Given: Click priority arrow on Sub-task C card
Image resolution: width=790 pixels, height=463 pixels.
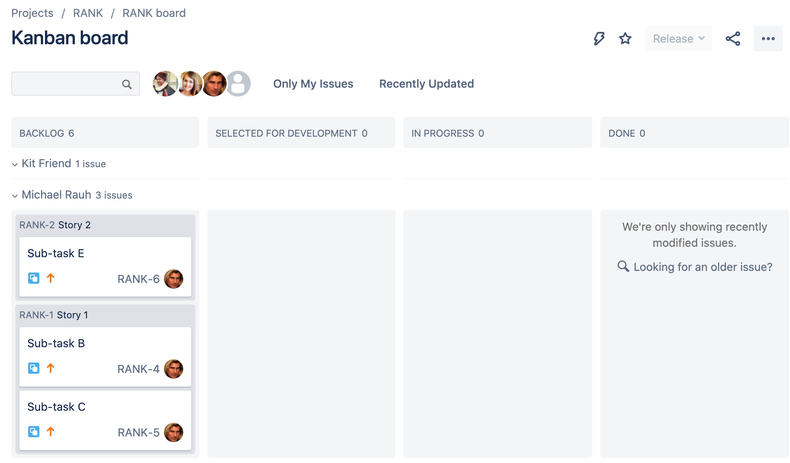Looking at the screenshot, I should pyautogui.click(x=50, y=431).
